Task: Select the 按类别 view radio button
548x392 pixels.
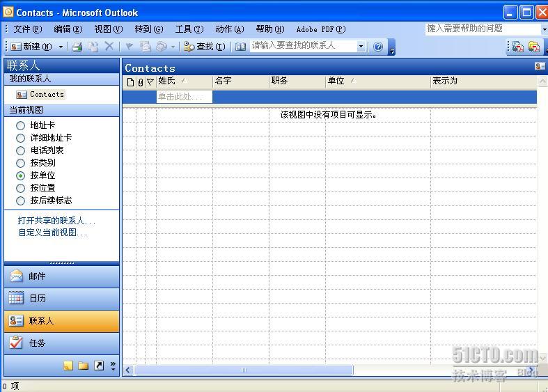Action: coord(21,163)
